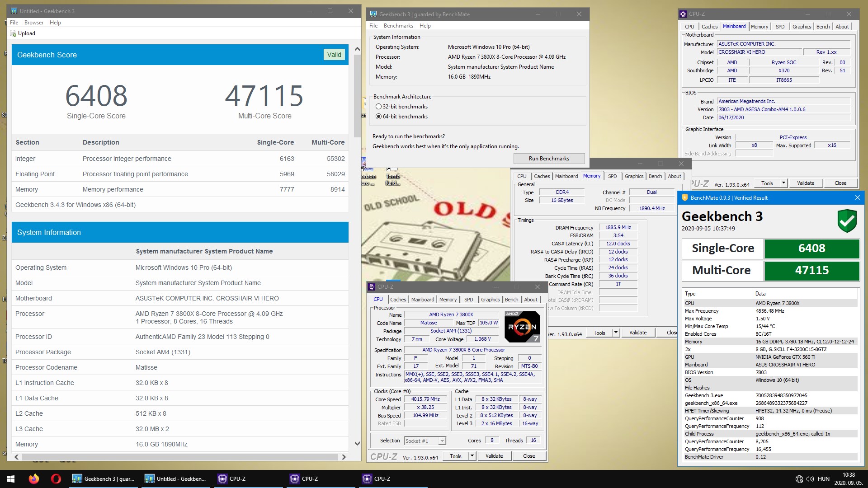The image size is (868, 488).
Task: Click the Floating Point results row
Action: (180, 174)
